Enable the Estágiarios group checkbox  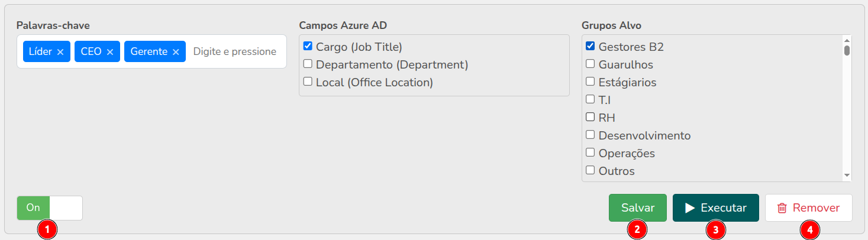[x=590, y=82]
